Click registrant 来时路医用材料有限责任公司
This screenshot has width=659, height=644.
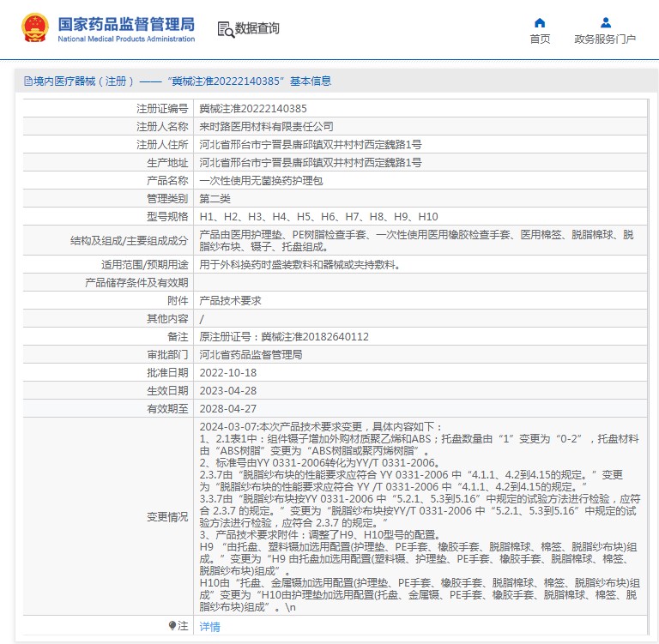[267, 126]
